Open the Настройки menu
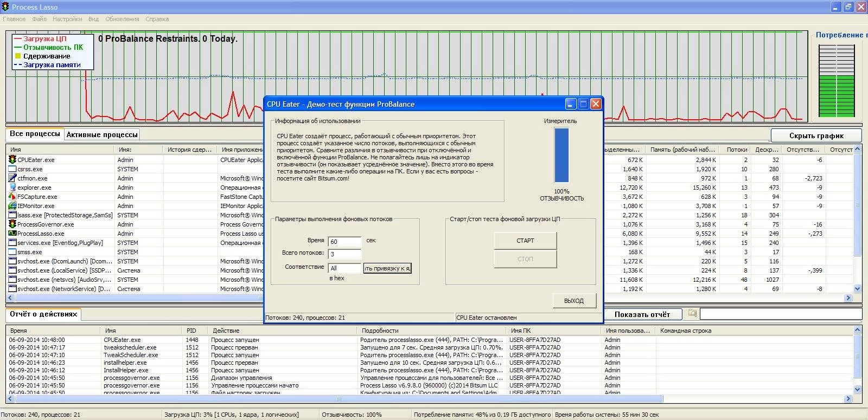This screenshot has width=868, height=420. click(x=67, y=19)
